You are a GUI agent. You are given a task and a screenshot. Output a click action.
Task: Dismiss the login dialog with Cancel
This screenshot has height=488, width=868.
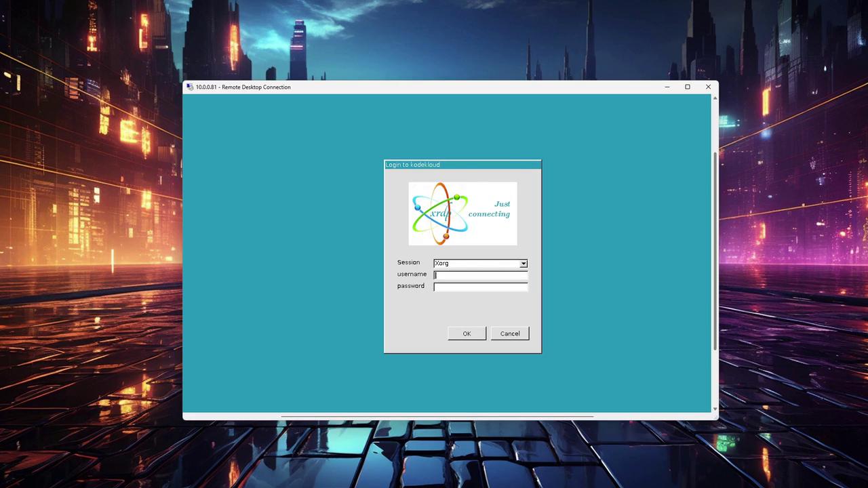[x=510, y=333]
